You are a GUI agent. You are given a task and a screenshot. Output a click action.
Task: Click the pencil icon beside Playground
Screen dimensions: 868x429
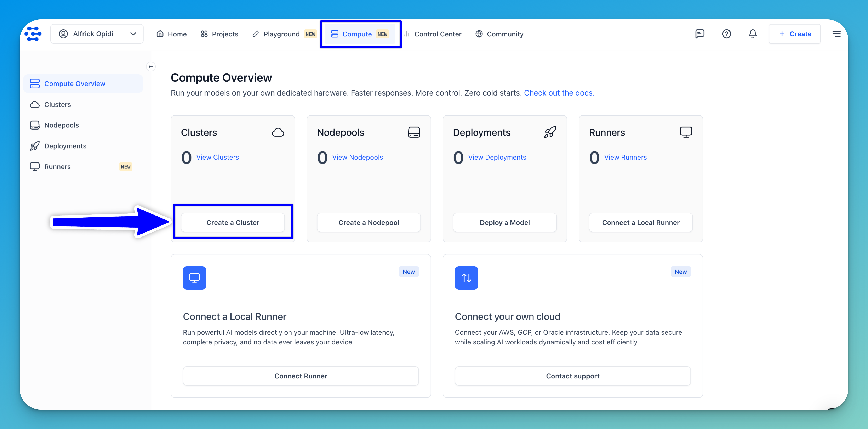point(256,34)
